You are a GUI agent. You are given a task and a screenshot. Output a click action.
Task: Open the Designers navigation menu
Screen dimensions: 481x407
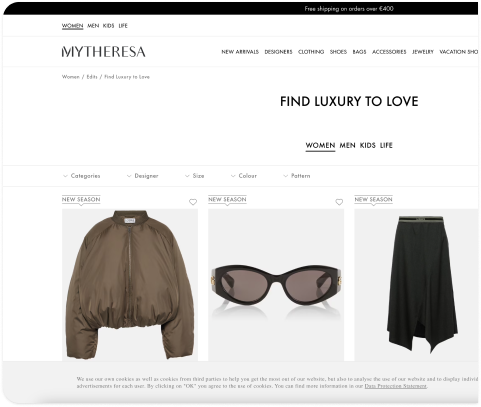pos(278,52)
